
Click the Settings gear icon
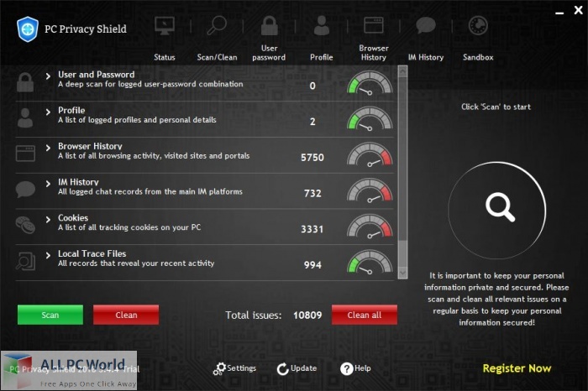click(x=220, y=368)
